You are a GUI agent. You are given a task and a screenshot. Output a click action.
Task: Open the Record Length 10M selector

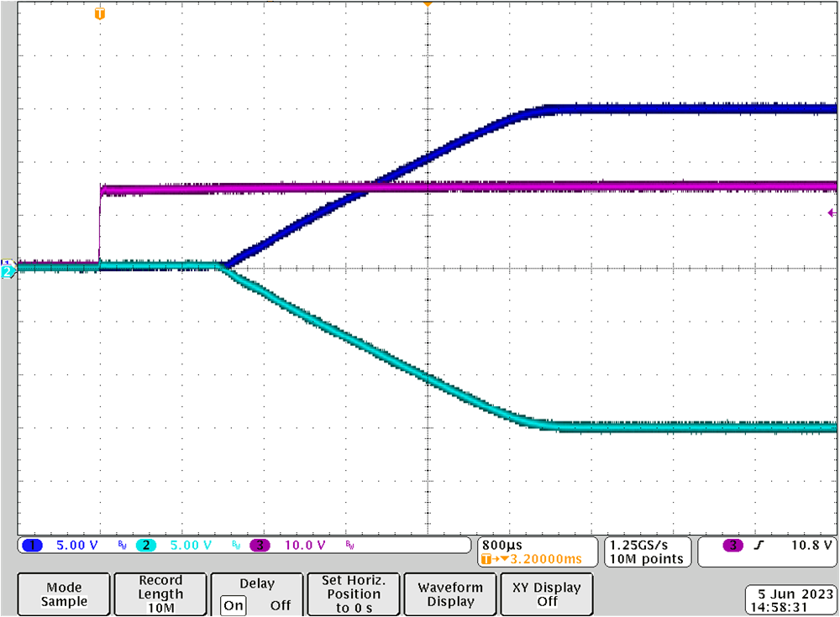tap(160, 594)
